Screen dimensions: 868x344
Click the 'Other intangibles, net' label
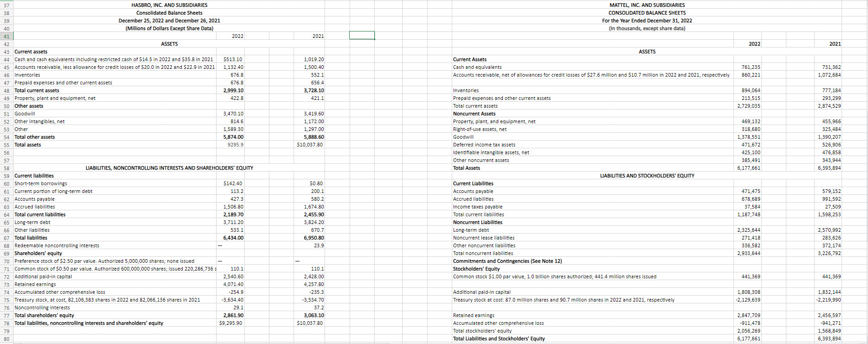point(40,121)
